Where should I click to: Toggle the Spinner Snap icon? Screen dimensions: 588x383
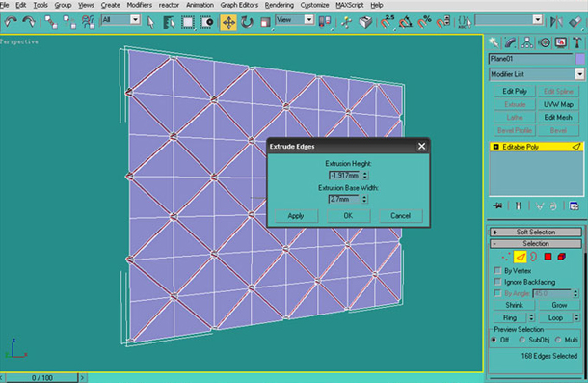pyautogui.click(x=443, y=22)
